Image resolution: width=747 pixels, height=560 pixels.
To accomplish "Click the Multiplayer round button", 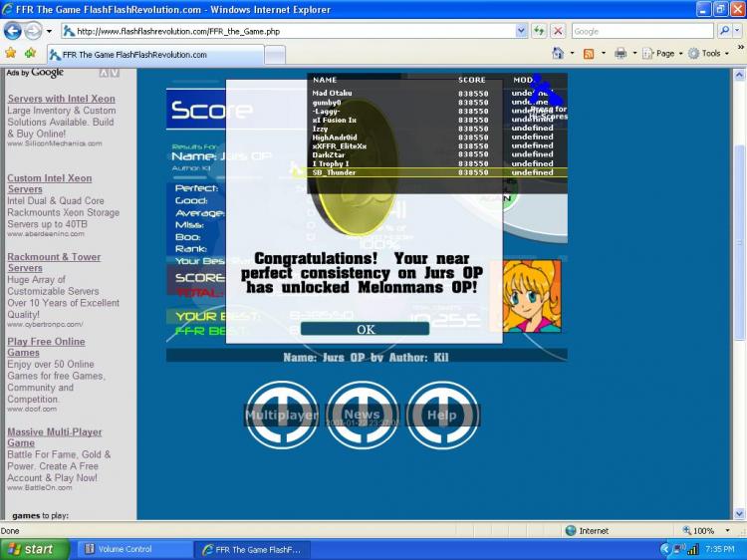I will coord(282,416).
